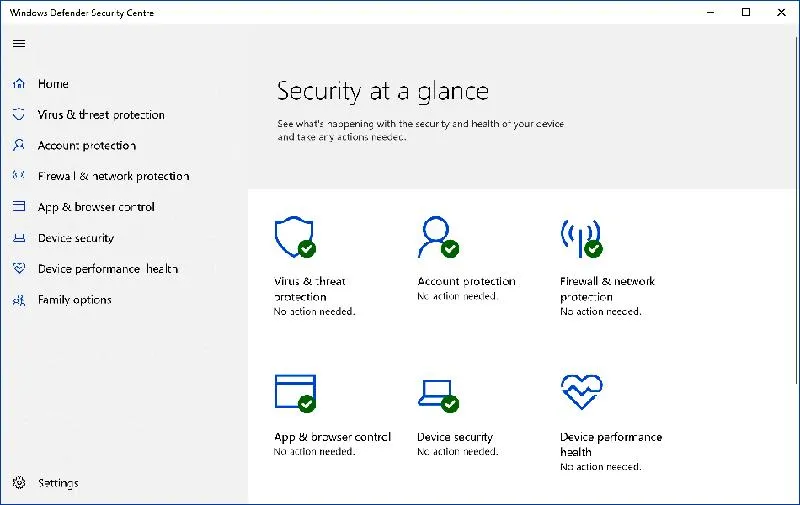Image resolution: width=800 pixels, height=505 pixels.
Task: Click the heart icon for Device performance in sidebar
Action: (x=19, y=268)
